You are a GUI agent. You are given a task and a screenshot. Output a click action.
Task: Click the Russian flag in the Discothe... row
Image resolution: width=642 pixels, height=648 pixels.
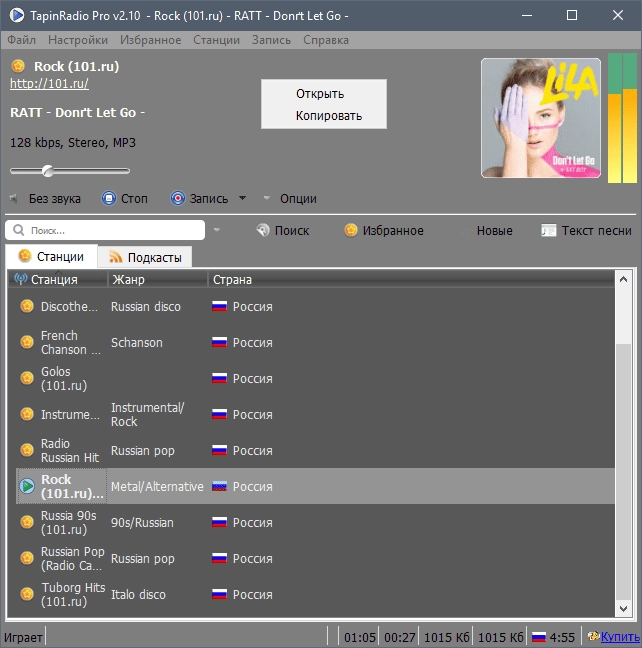click(220, 306)
